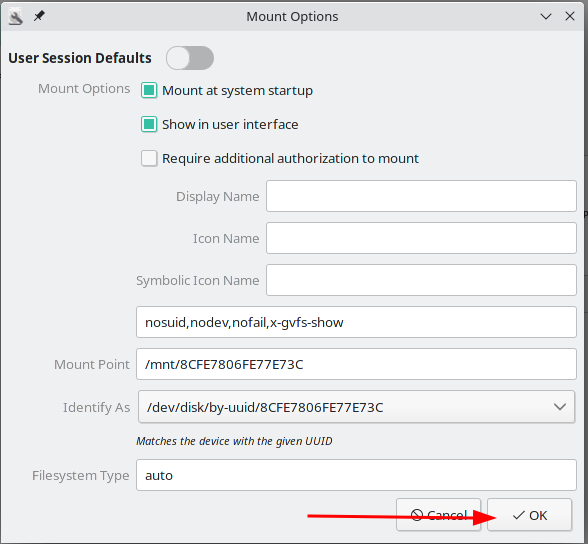Viewport: 588px width, 544px height.
Task: Click the disks wrench app icon in titlebar
Action: coord(15,17)
